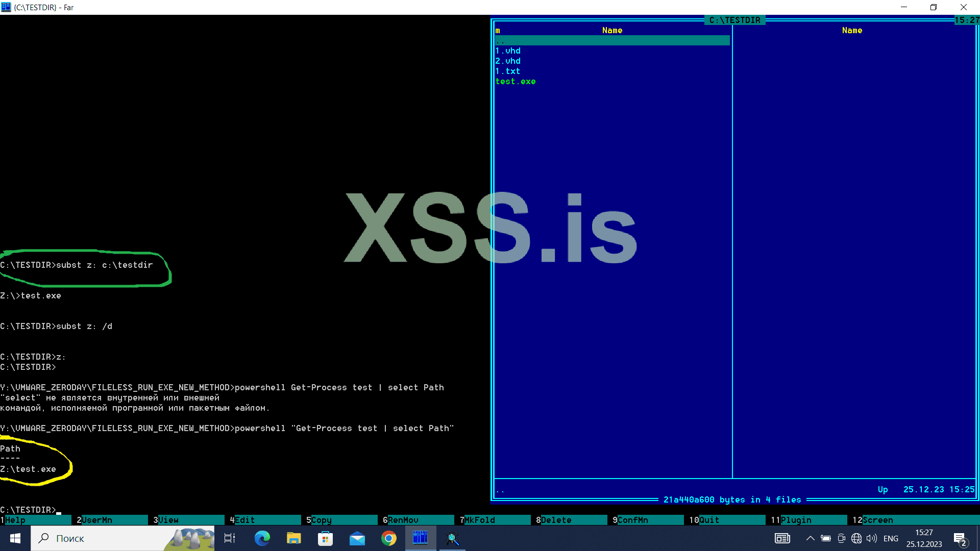Launch Microsoft Store taskbar icon
The image size is (980, 551).
click(325, 538)
